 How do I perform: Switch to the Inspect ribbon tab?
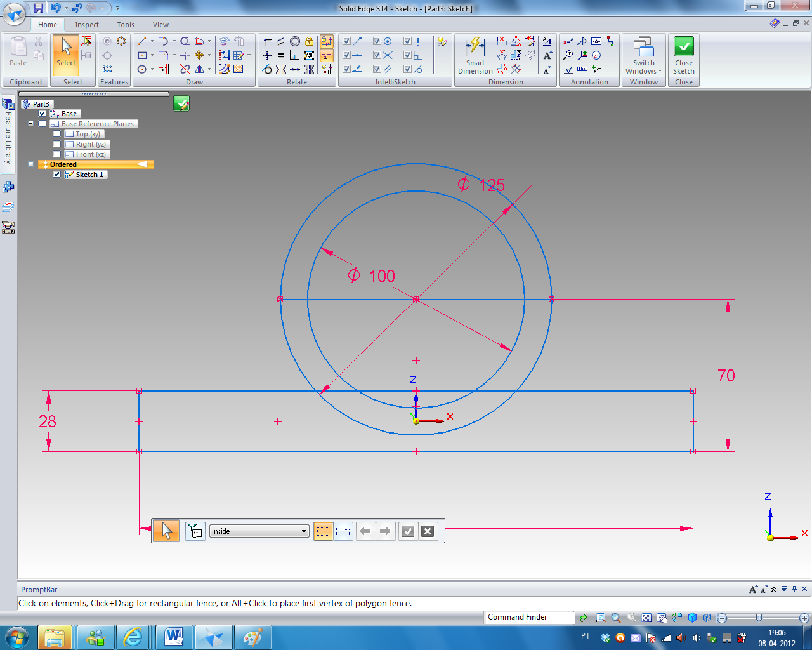(x=87, y=25)
